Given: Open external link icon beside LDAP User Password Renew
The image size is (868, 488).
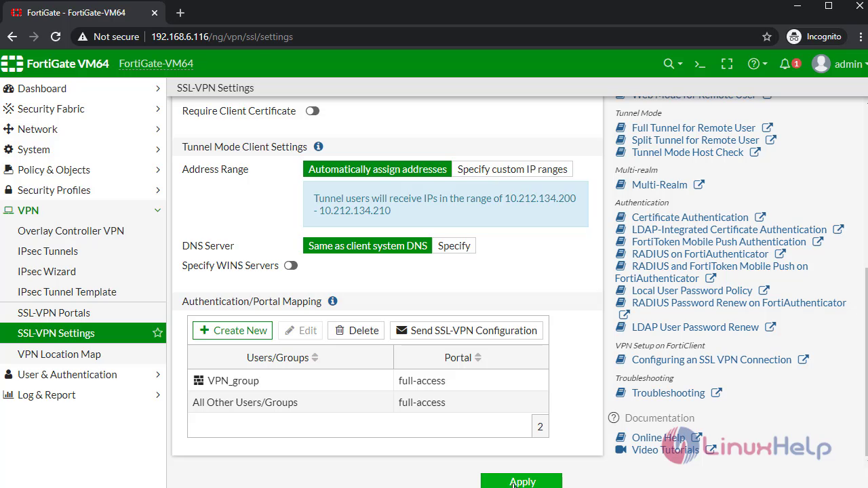Looking at the screenshot, I should (x=770, y=327).
